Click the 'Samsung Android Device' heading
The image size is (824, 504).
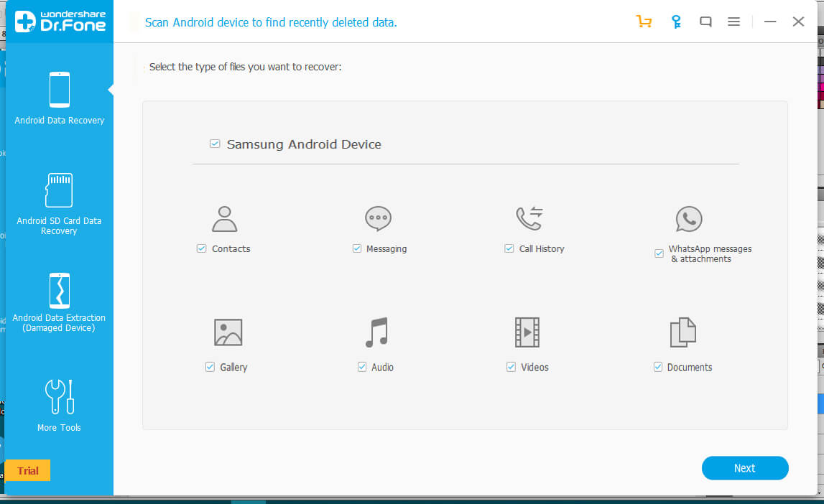point(304,144)
